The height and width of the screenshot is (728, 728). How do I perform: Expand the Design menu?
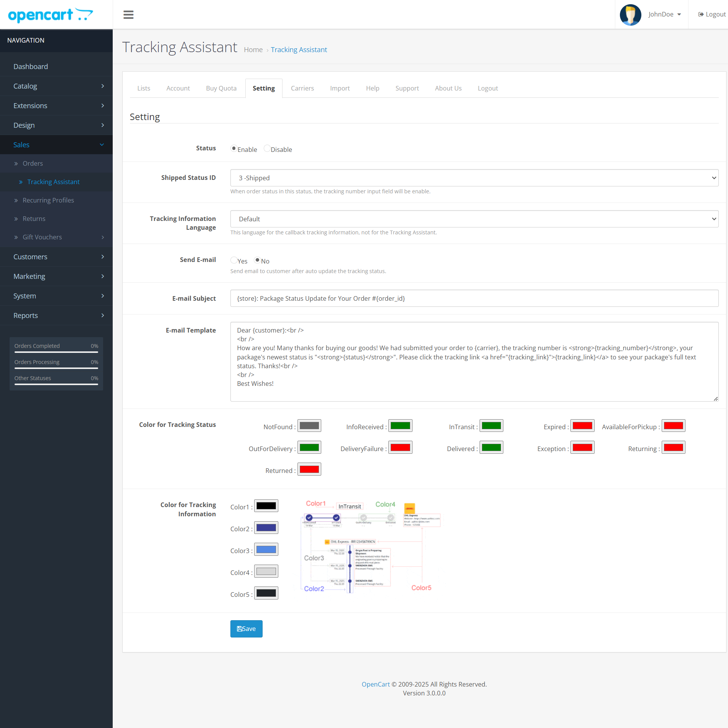(56, 125)
